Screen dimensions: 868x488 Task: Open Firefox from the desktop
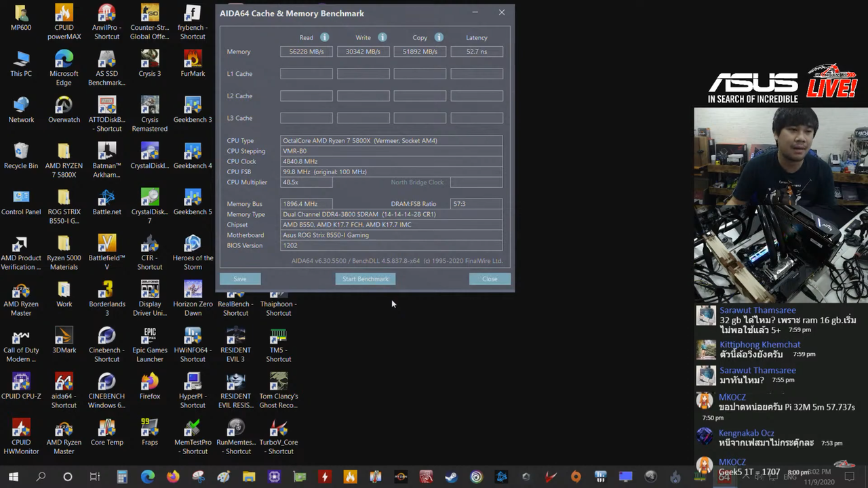[x=149, y=386]
